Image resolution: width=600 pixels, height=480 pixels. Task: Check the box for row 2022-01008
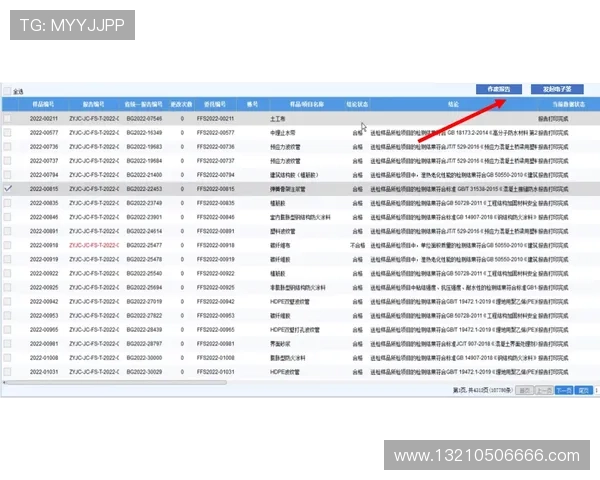(7, 358)
